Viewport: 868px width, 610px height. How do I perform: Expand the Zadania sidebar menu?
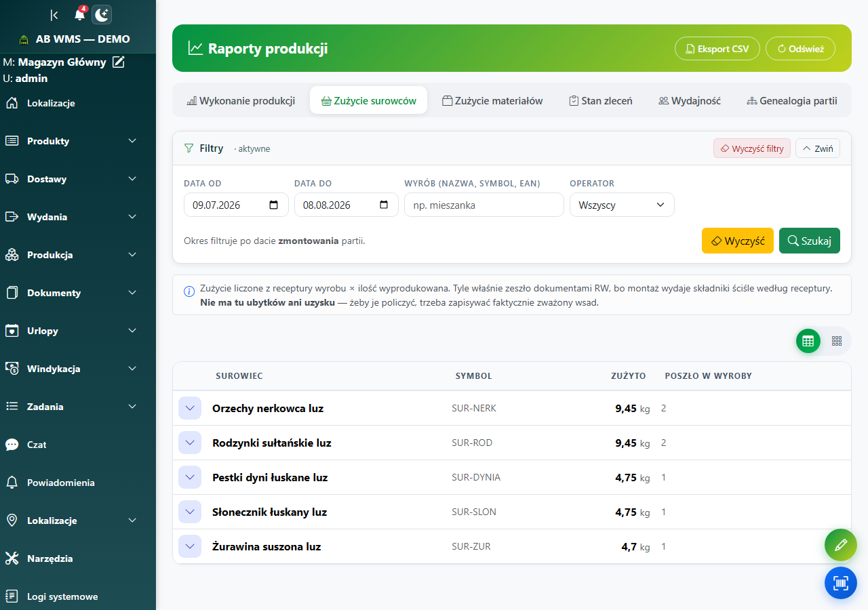pos(78,407)
